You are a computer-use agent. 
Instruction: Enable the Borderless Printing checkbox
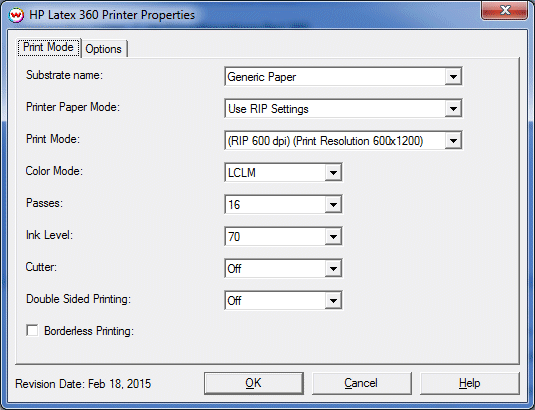coord(32,331)
